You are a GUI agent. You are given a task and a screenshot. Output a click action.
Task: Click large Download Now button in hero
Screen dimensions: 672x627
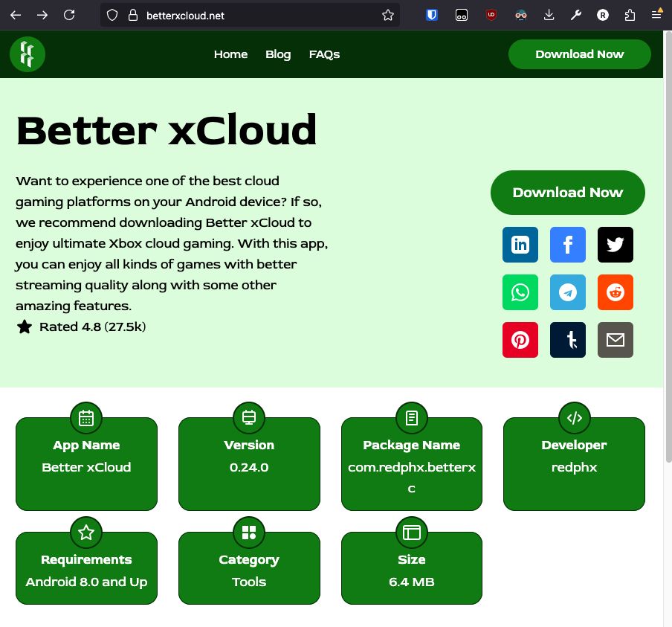pos(567,193)
